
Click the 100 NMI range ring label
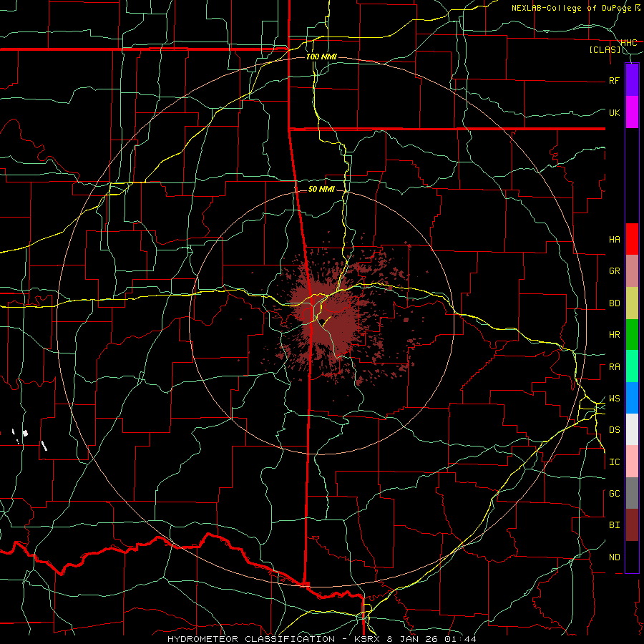tap(321, 57)
